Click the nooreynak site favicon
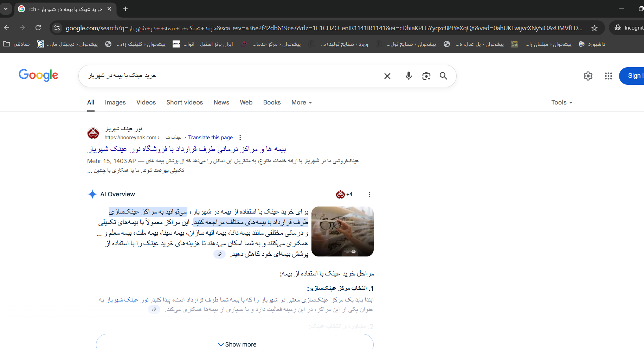The image size is (644, 349). tap(93, 133)
